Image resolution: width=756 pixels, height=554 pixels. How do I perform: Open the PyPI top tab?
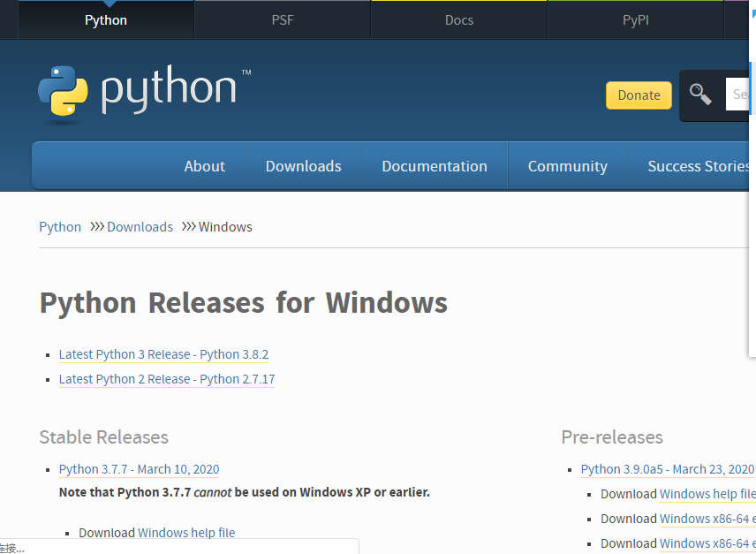[x=636, y=20]
